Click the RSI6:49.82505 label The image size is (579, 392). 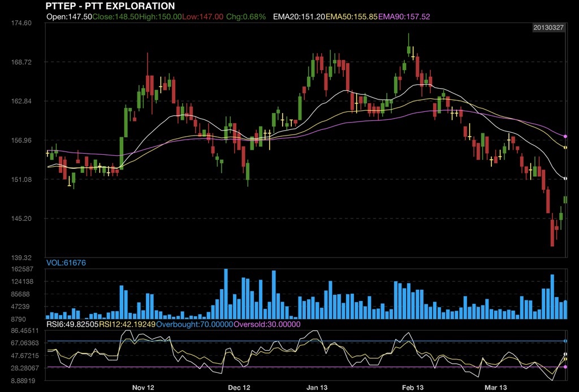tap(72, 325)
